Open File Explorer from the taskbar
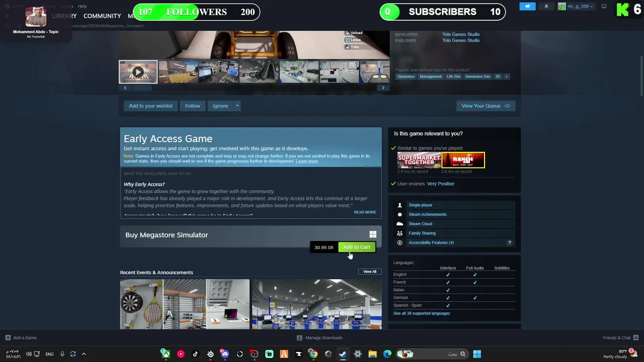644x362 pixels. (372, 354)
